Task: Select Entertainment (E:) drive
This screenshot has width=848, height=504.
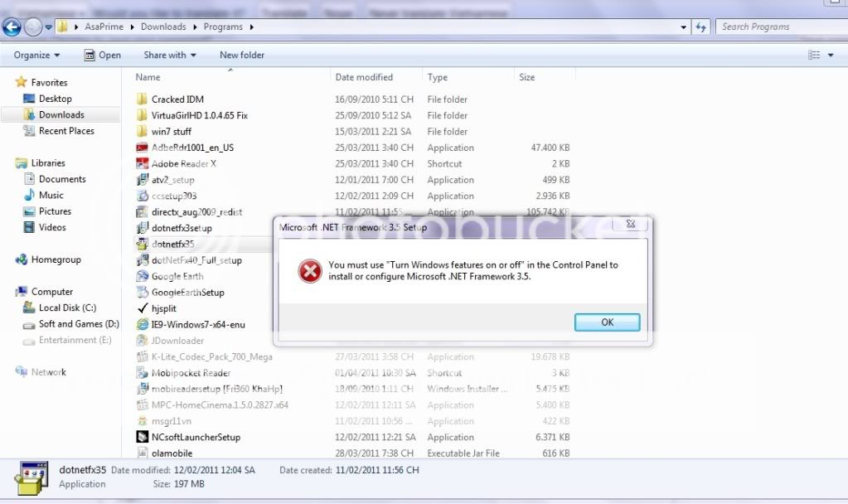Action: (75, 340)
